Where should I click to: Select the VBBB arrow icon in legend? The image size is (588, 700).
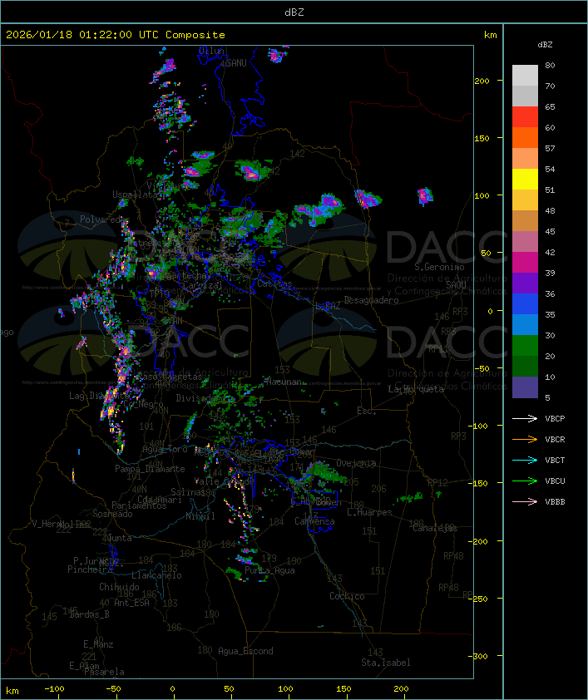pos(525,501)
